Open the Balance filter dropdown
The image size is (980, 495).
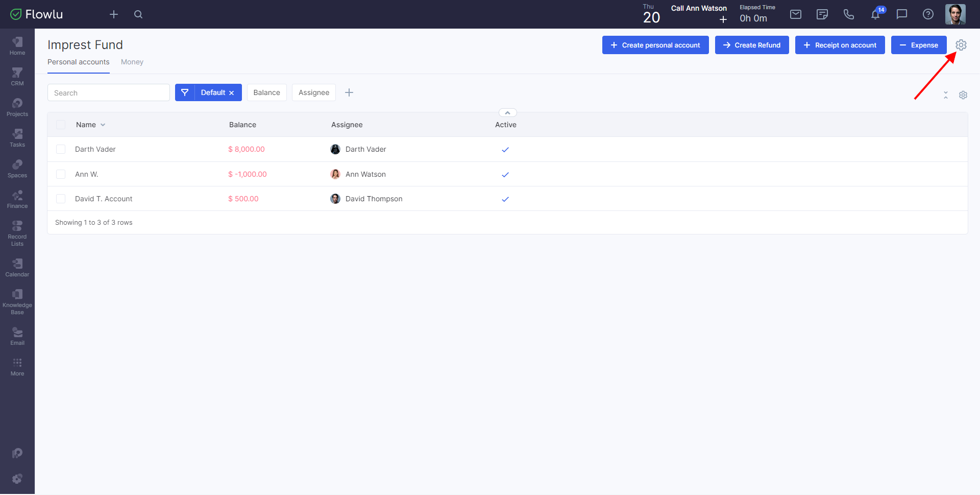(266, 92)
